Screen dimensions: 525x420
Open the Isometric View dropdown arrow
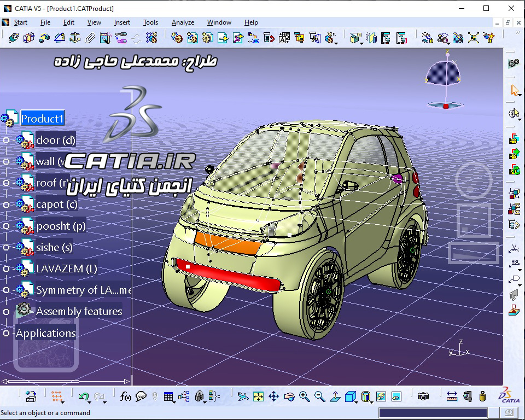(357, 402)
